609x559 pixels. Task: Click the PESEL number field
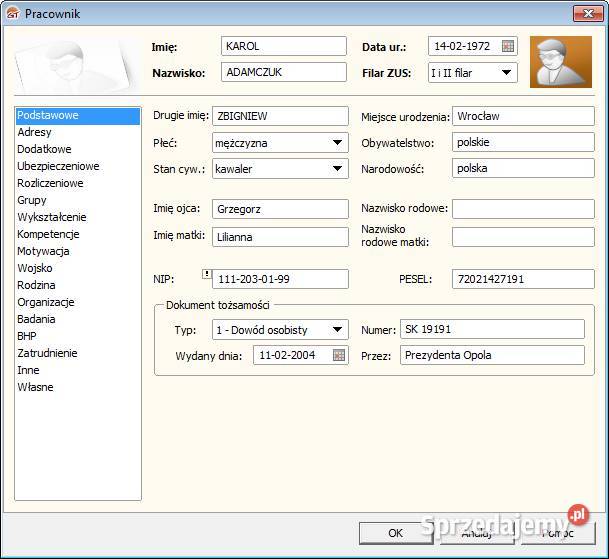523,279
